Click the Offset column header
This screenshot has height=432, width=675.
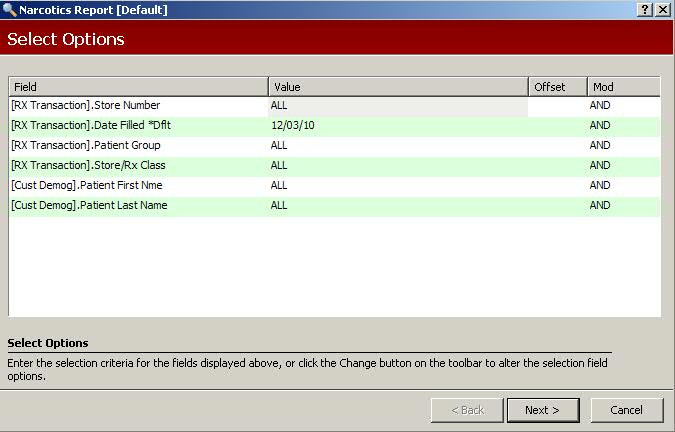(x=556, y=87)
